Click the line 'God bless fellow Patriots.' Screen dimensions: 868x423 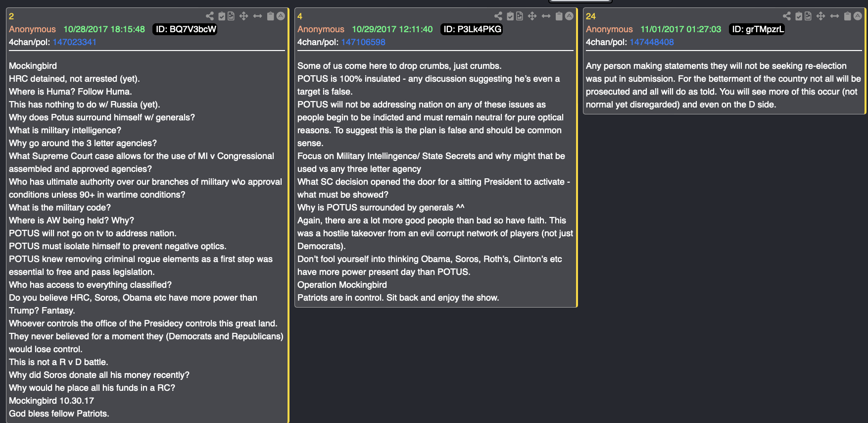coord(59,414)
